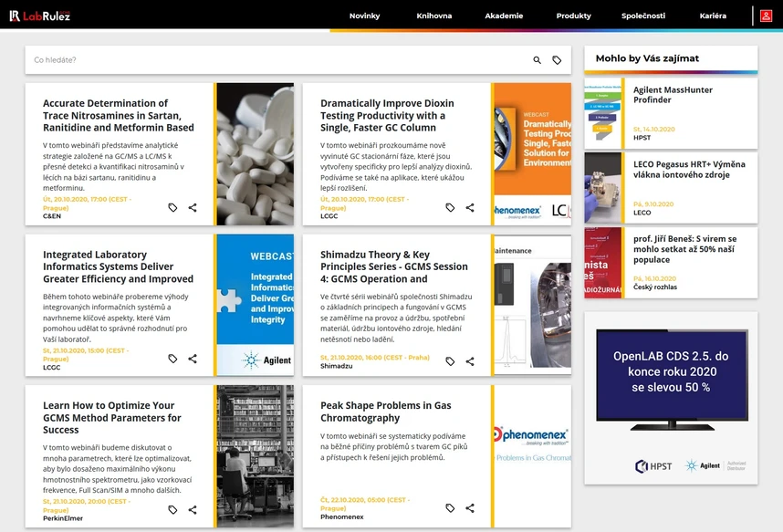
Task: Click the search magnifier icon
Action: pos(538,60)
